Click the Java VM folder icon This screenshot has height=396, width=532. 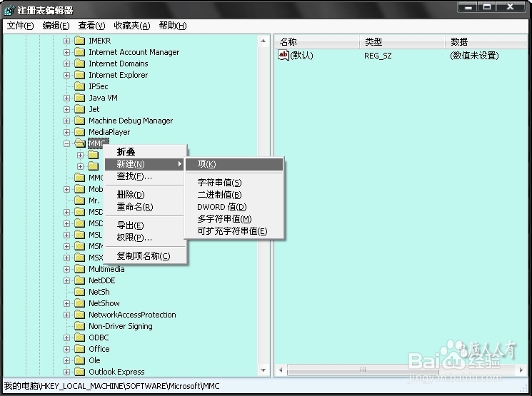tap(80, 98)
